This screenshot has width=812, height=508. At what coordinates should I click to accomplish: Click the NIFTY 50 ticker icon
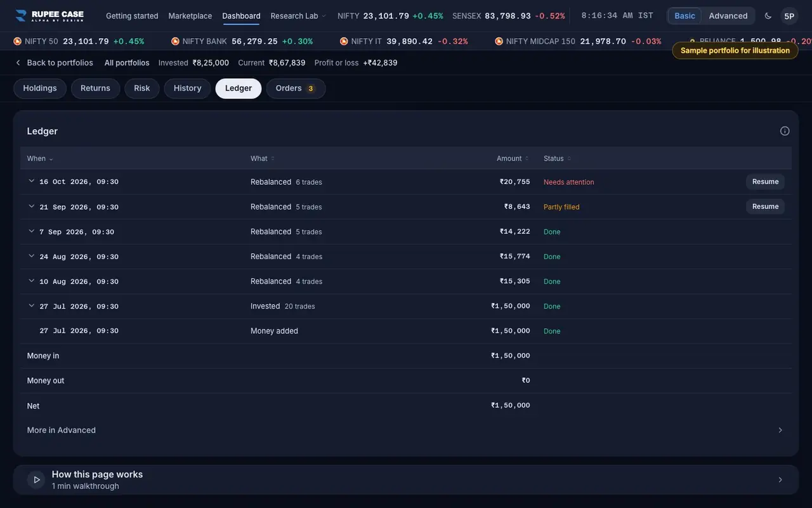[17, 41]
